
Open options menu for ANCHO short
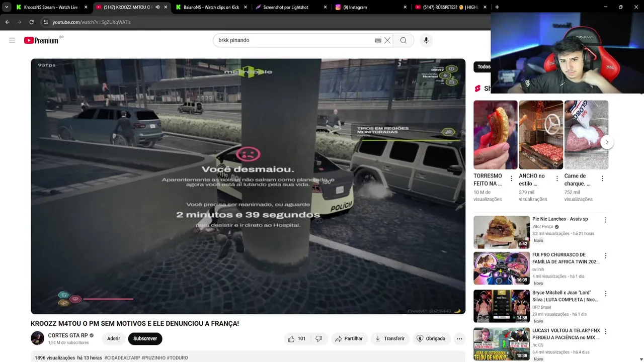coord(557,178)
